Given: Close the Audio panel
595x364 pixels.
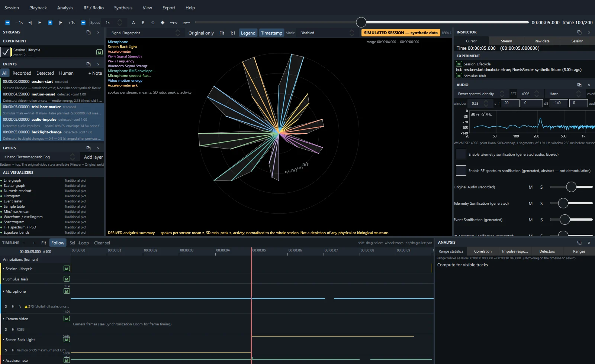Looking at the screenshot, I should [589, 85].
